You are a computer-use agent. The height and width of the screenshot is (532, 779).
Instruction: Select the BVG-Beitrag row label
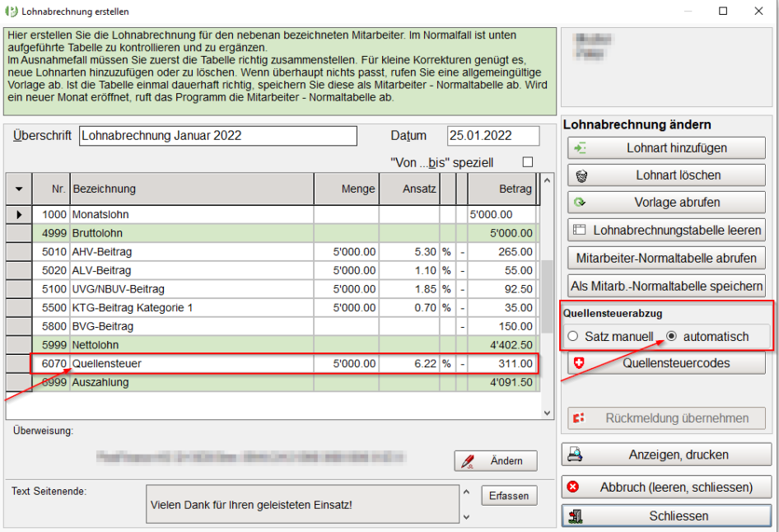pyautogui.click(x=103, y=326)
